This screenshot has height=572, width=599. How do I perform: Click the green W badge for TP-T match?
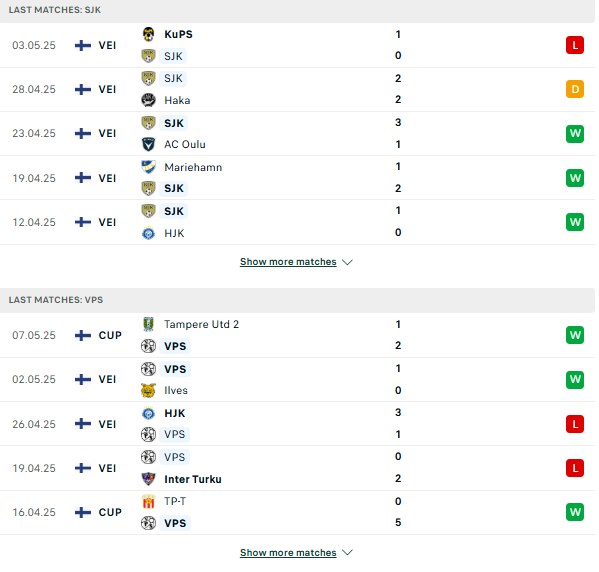click(575, 512)
